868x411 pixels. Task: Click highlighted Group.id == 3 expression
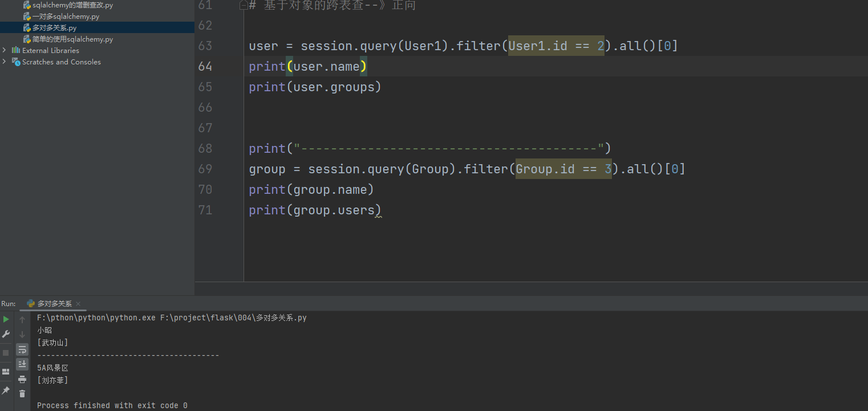point(563,169)
